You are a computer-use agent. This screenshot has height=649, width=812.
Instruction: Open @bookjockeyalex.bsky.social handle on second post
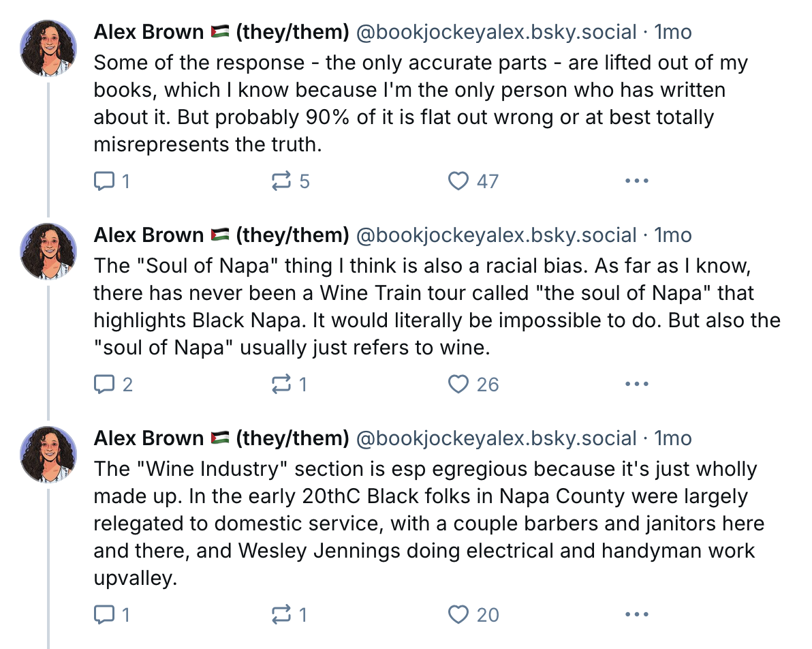(497, 235)
